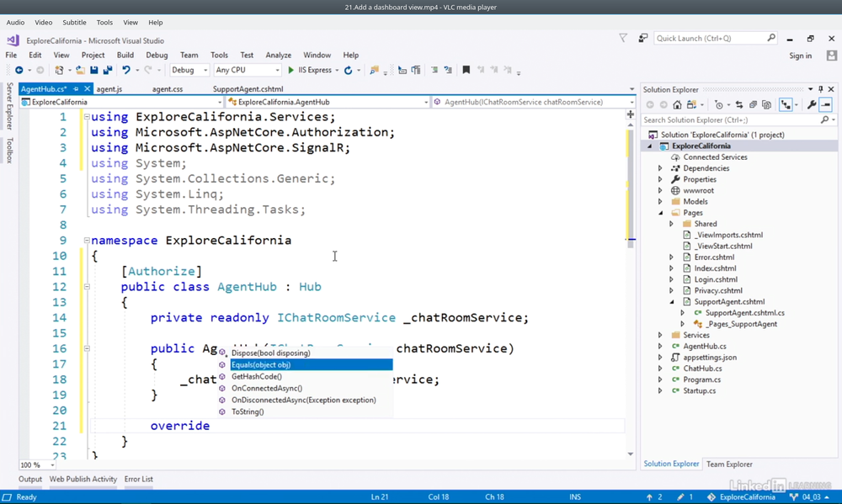
Task: Switch to the agent.js tab
Action: click(109, 89)
